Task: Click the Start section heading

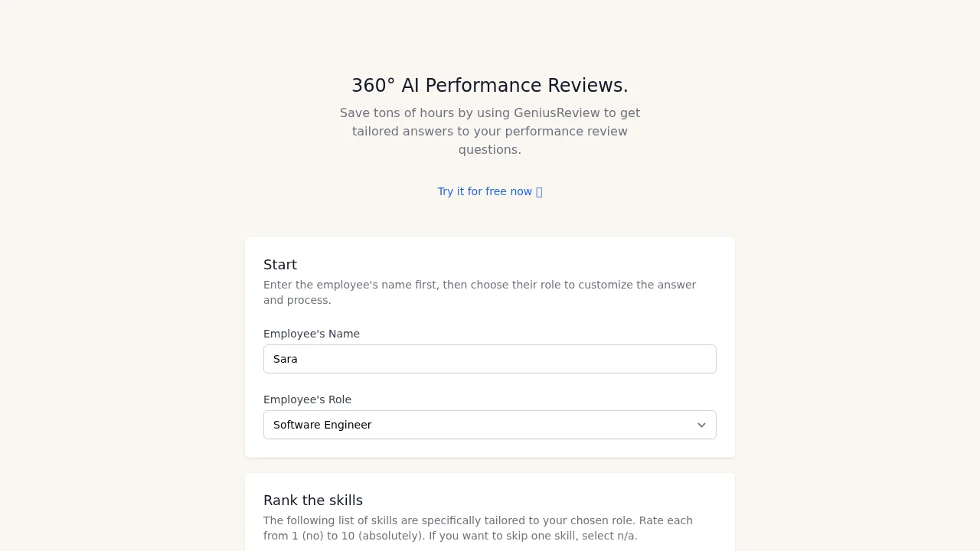Action: [280, 264]
